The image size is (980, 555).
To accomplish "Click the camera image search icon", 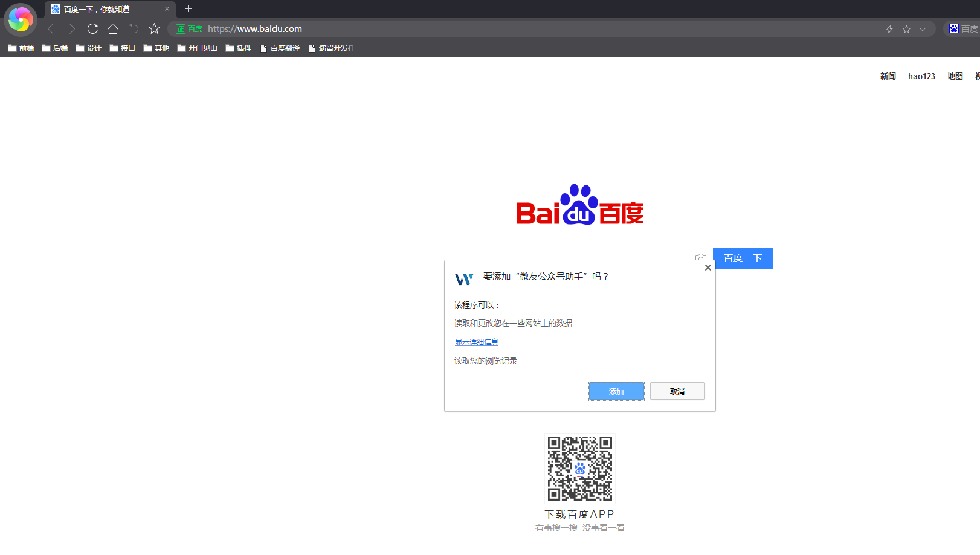I will (x=700, y=258).
